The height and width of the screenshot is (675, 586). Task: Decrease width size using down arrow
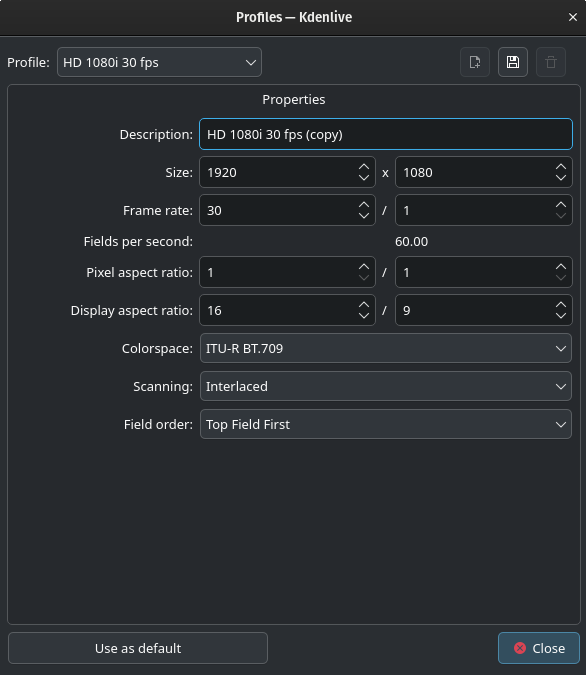tap(364, 178)
